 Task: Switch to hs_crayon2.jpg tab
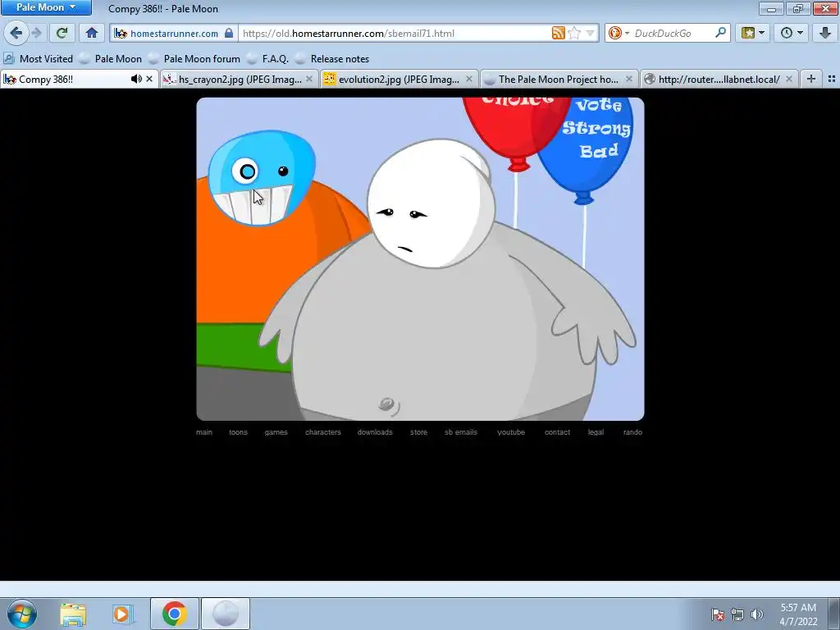coord(239,80)
